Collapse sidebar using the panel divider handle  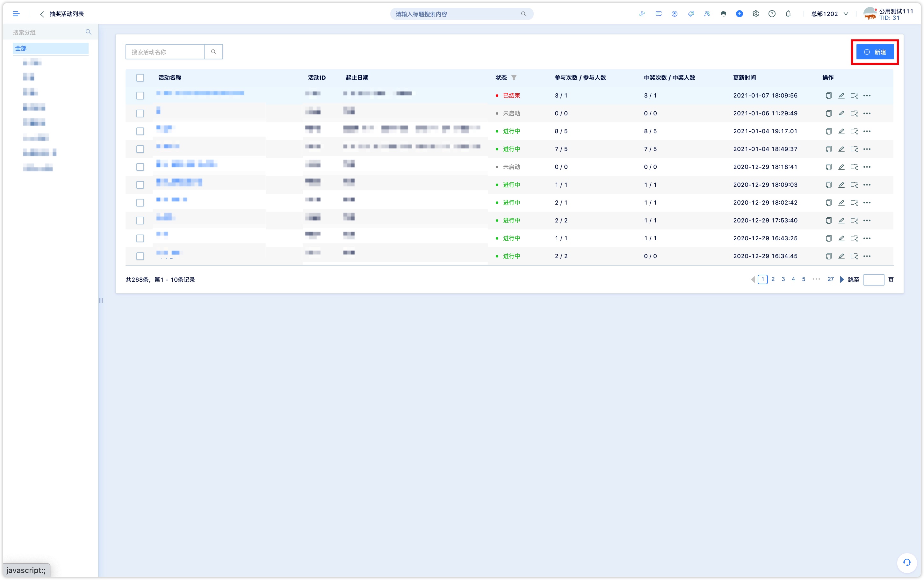point(101,300)
